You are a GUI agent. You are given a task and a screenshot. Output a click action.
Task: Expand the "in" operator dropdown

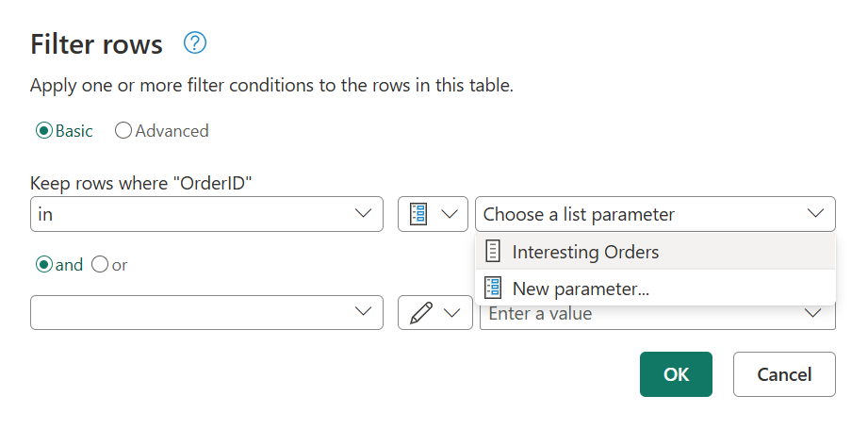tap(363, 214)
